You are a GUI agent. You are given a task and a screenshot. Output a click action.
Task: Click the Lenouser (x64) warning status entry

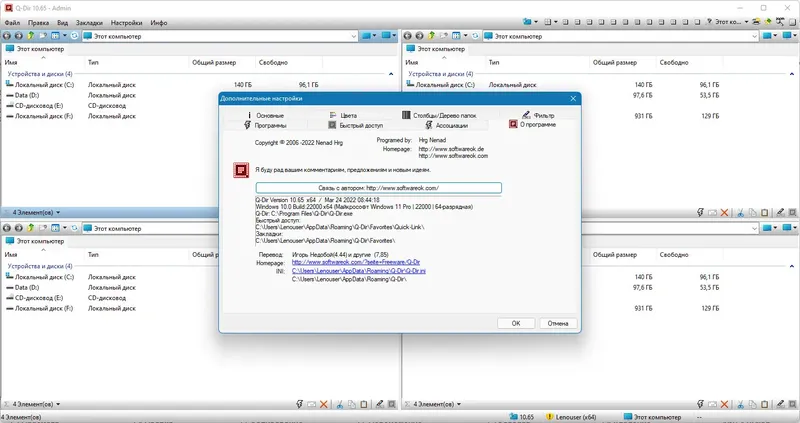(571, 417)
